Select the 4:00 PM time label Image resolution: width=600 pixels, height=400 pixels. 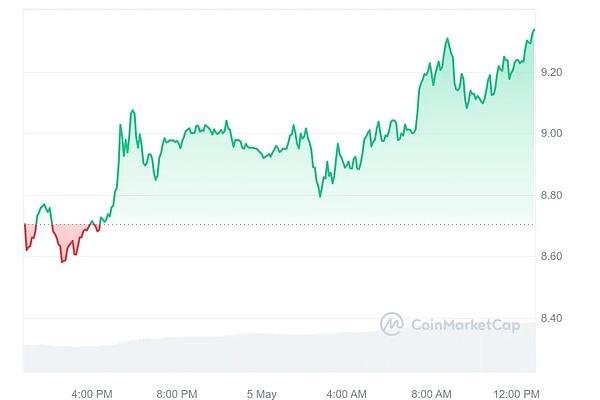pyautogui.click(x=93, y=394)
